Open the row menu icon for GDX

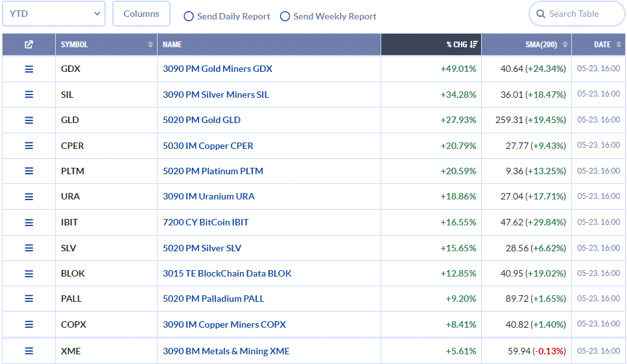tap(29, 69)
